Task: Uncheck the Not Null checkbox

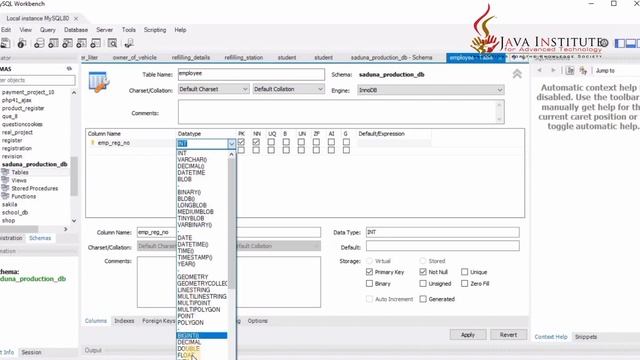Action: tap(423, 272)
